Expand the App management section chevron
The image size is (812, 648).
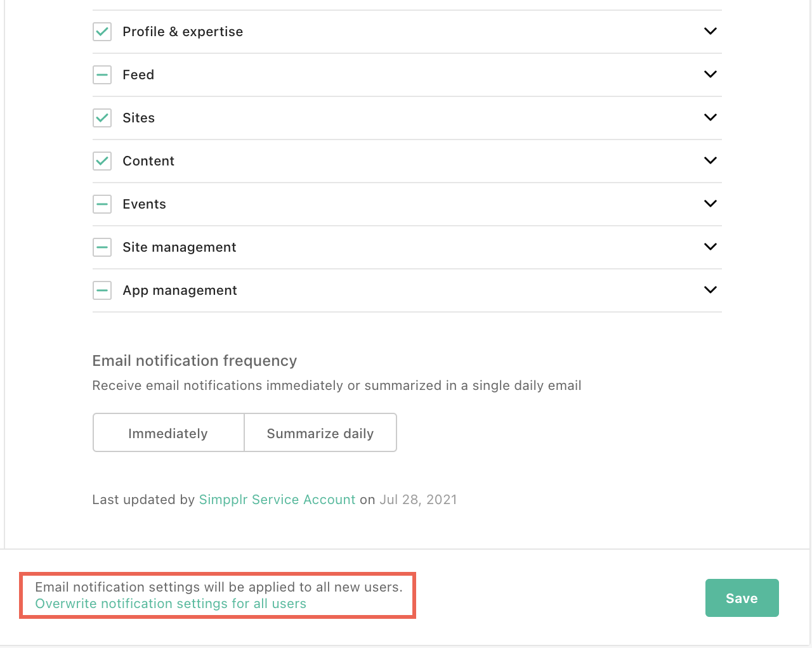710,290
